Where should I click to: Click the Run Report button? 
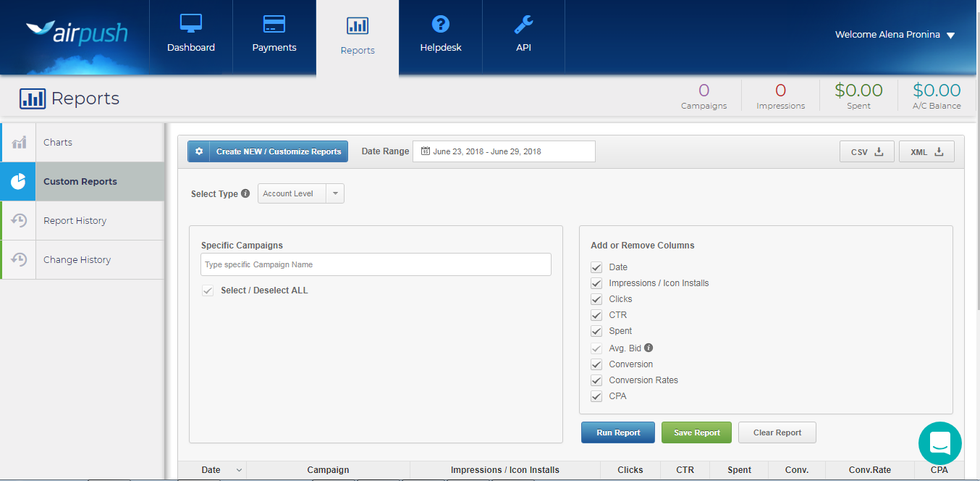[618, 432]
